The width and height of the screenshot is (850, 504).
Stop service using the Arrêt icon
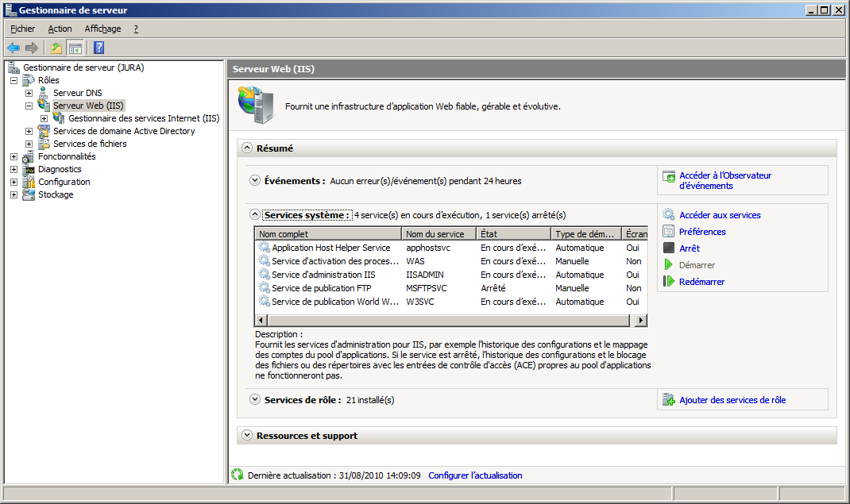[x=669, y=248]
